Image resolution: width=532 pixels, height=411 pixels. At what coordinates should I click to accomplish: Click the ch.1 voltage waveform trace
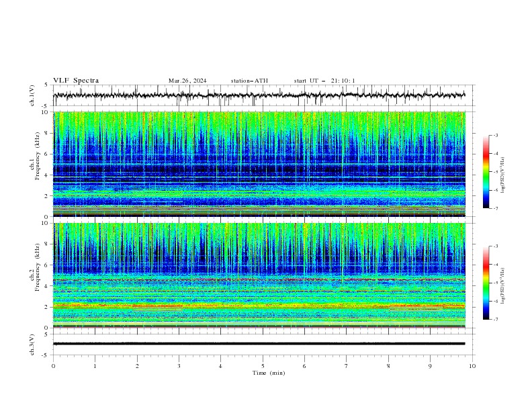pos(259,95)
